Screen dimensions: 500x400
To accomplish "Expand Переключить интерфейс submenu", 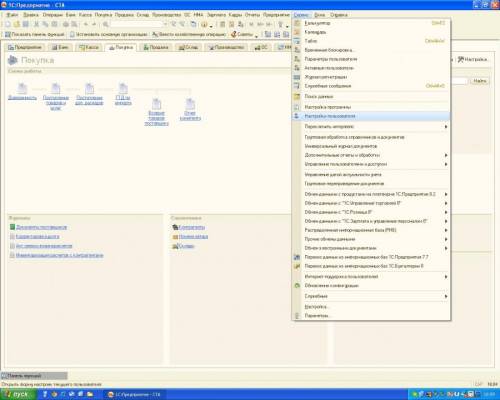I will pos(371,127).
